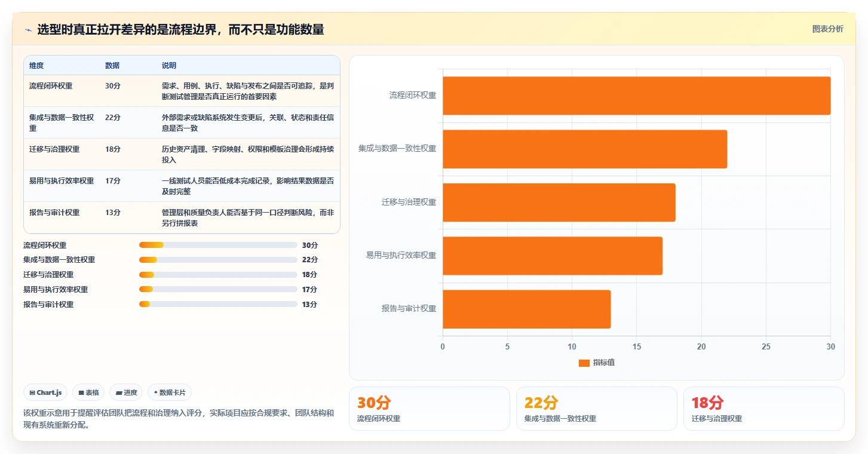Image resolution: width=868 pixels, height=454 pixels.
Task: Toggle the 指标值 legend entry
Action: (x=596, y=363)
